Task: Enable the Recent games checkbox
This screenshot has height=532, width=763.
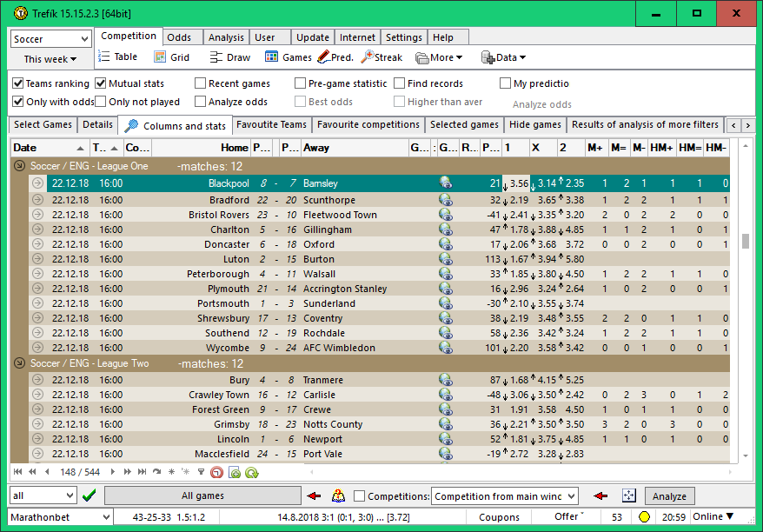Action: click(x=201, y=83)
